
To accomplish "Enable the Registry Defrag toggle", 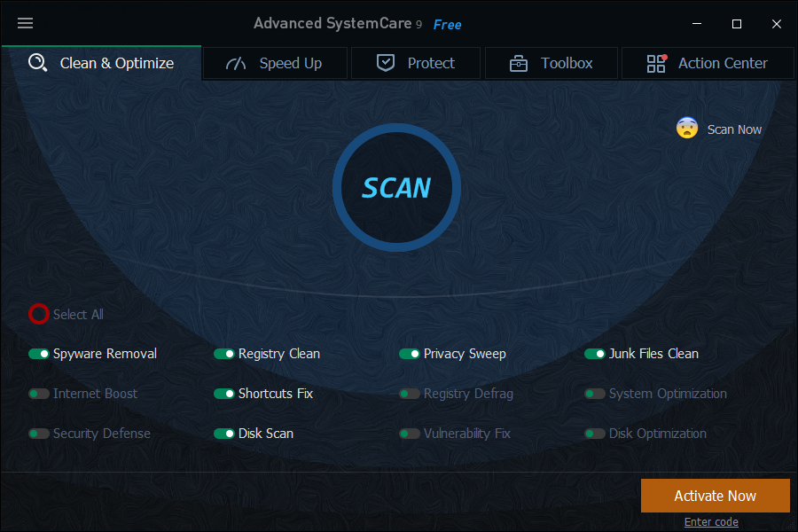I will (409, 394).
